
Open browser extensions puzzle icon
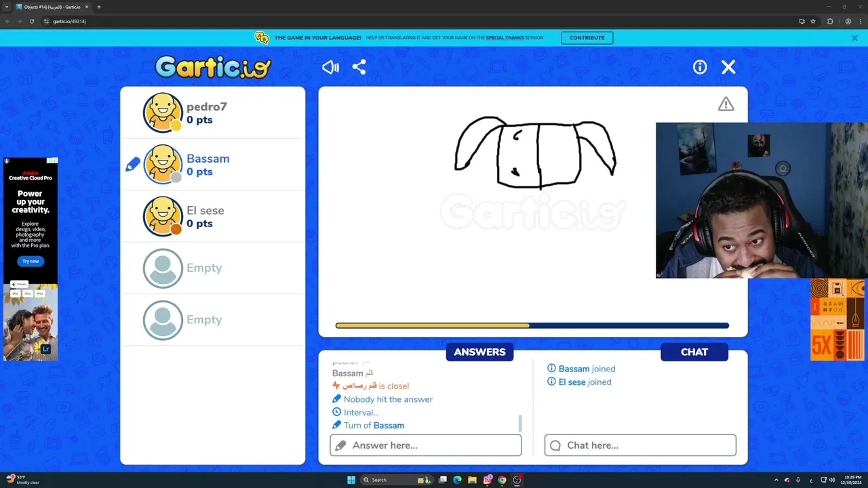click(x=830, y=21)
